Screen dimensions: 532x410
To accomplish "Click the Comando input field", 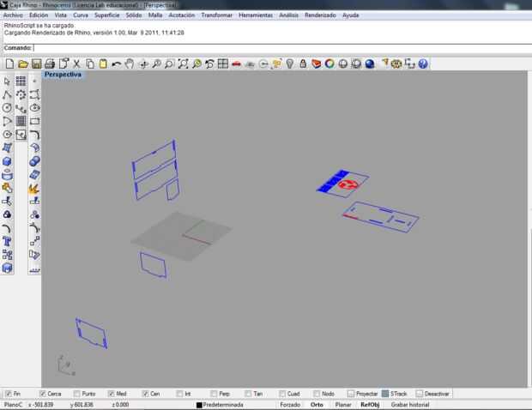I will pyautogui.click(x=282, y=48).
